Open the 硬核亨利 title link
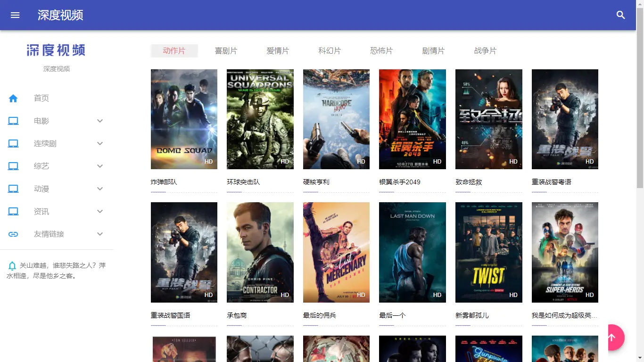This screenshot has width=644, height=362. click(316, 182)
